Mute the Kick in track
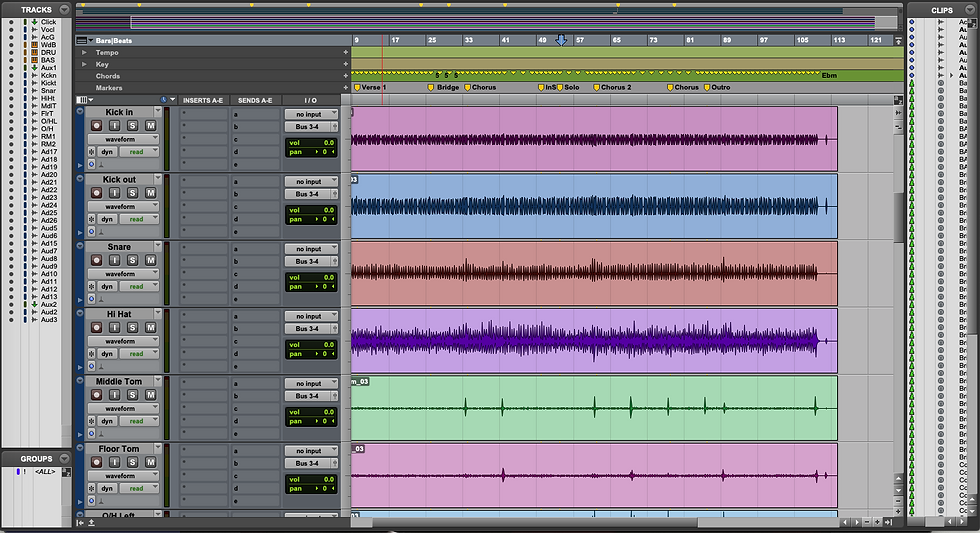Viewport: 980px width, 533px height. coord(151,126)
